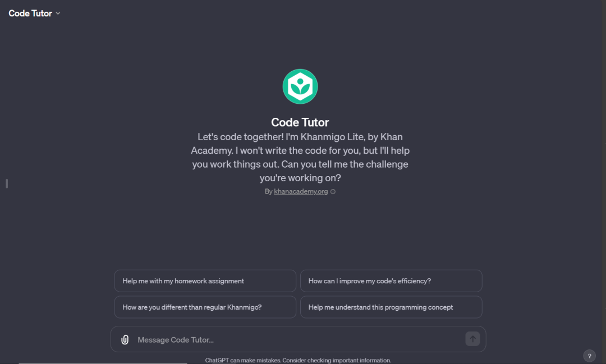Click the Khan Academy green leaf logo
Image resolution: width=606 pixels, height=364 pixels.
(x=300, y=86)
